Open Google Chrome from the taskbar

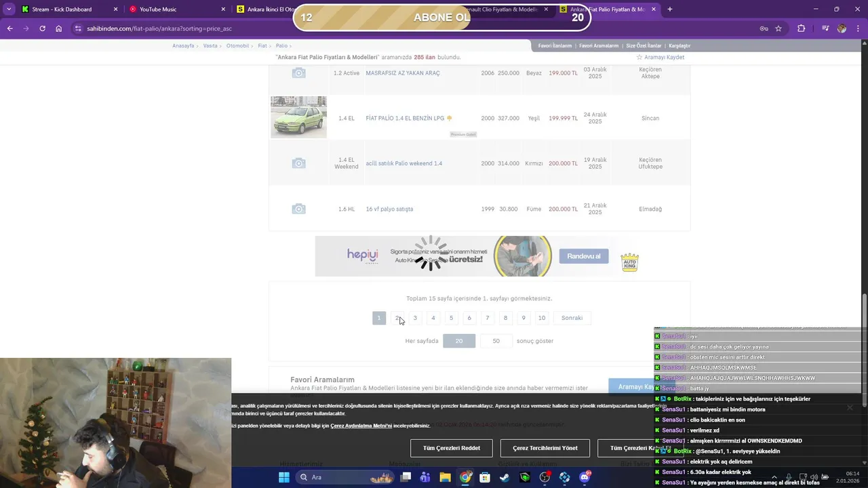point(465,477)
